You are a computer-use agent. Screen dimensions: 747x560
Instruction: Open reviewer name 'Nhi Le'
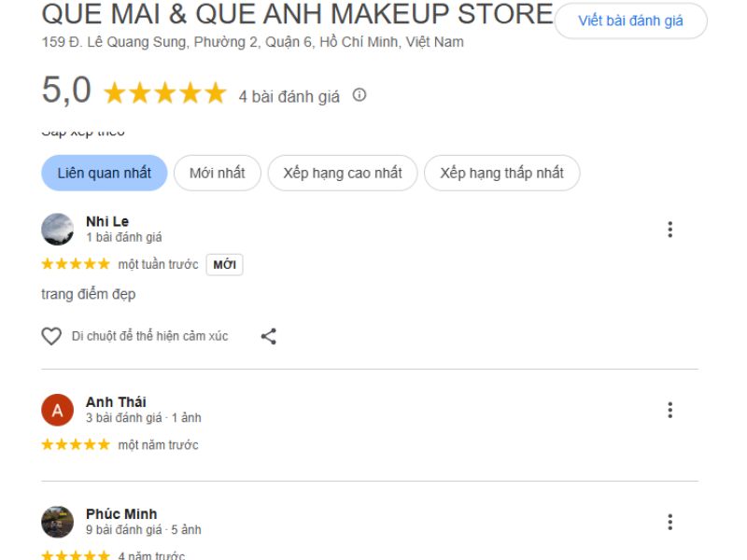tap(107, 221)
